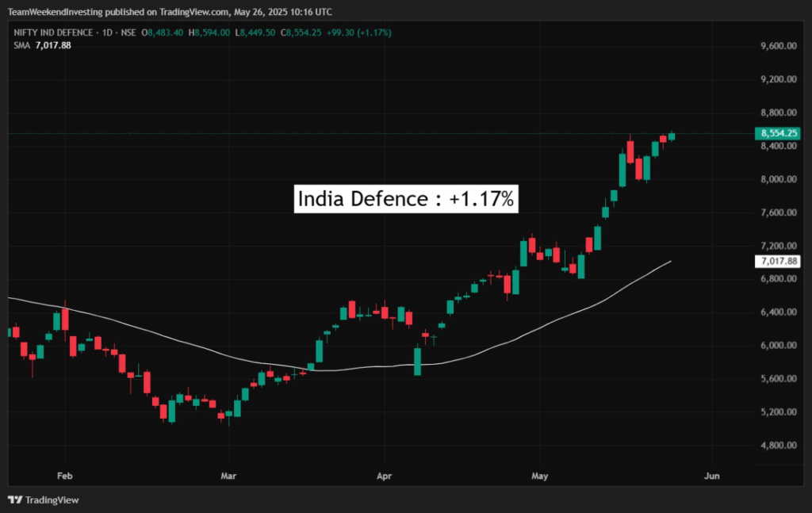Select the NIFTY IND DEFENCE symbol title
This screenshot has height=513, width=812.
tap(53, 33)
